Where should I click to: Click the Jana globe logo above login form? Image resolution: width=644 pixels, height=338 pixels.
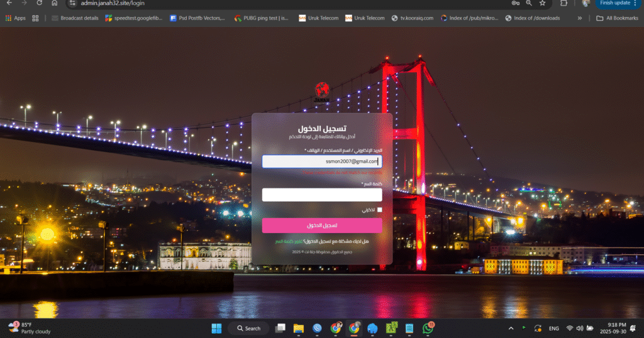tap(322, 91)
